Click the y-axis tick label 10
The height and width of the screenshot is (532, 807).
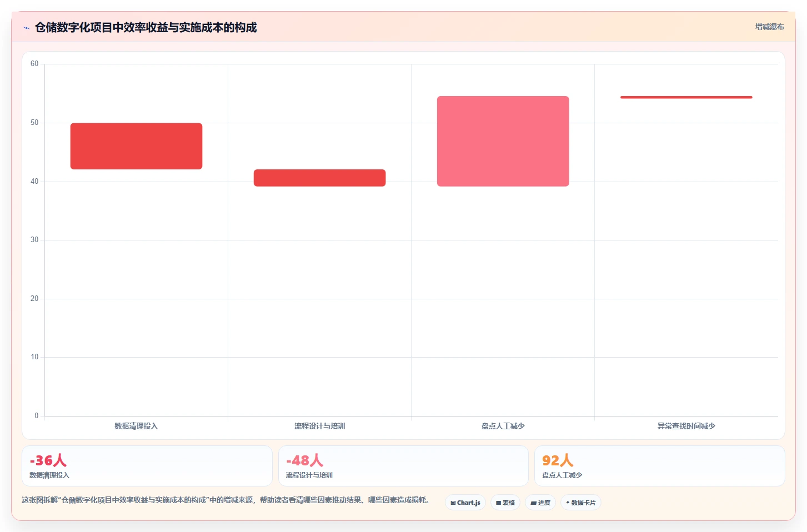(34, 357)
